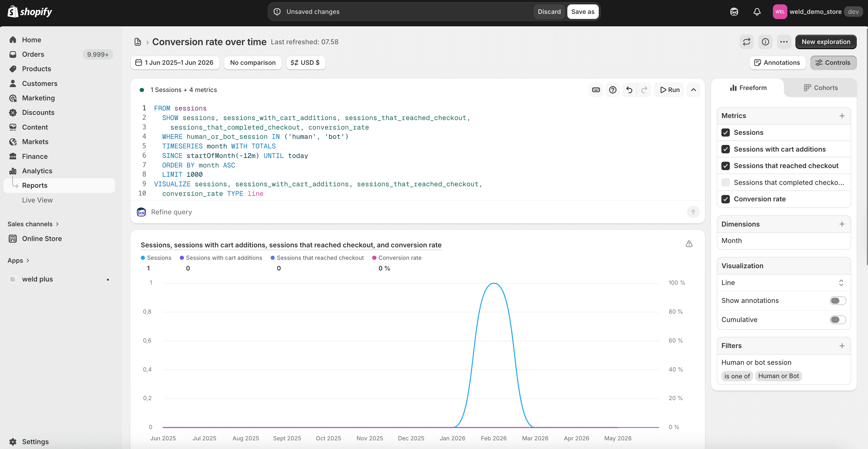Switch to the Cohorts tab
Image resolution: width=868 pixels, height=449 pixels.
(x=821, y=88)
